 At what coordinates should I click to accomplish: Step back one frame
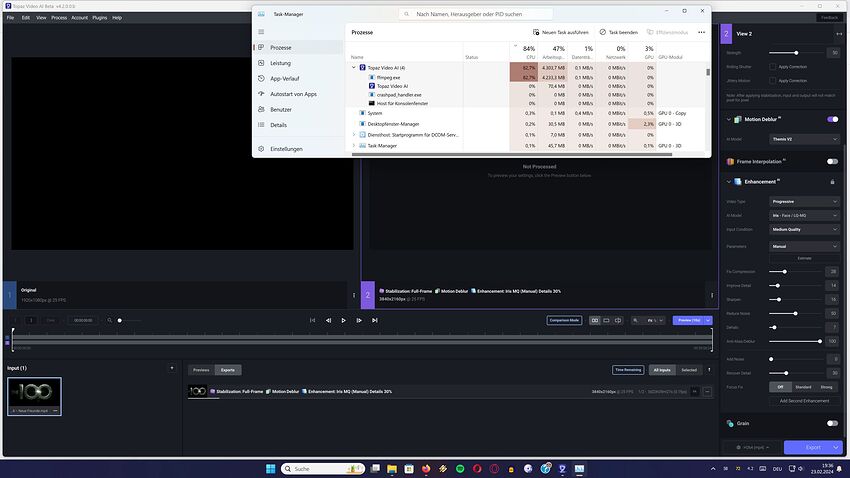click(328, 320)
